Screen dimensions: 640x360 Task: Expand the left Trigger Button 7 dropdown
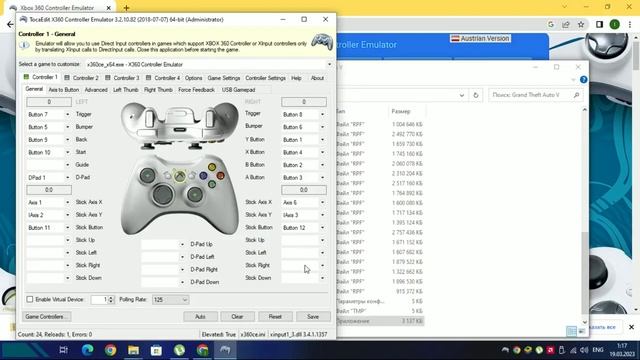click(67, 115)
